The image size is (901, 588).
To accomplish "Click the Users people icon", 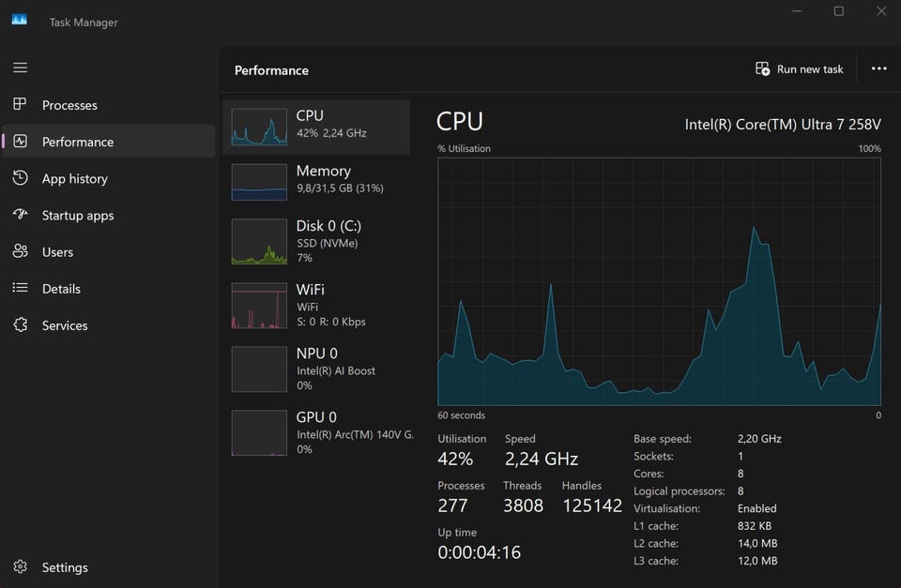I will tap(20, 251).
